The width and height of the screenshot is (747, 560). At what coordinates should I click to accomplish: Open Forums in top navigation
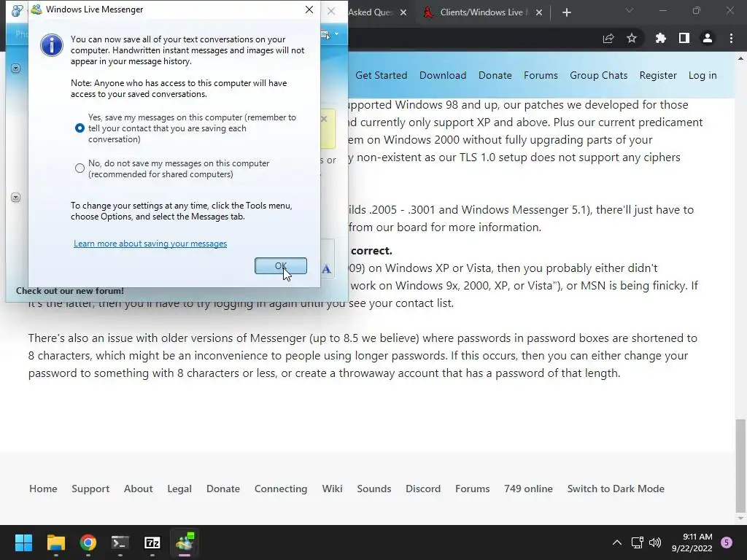point(541,75)
